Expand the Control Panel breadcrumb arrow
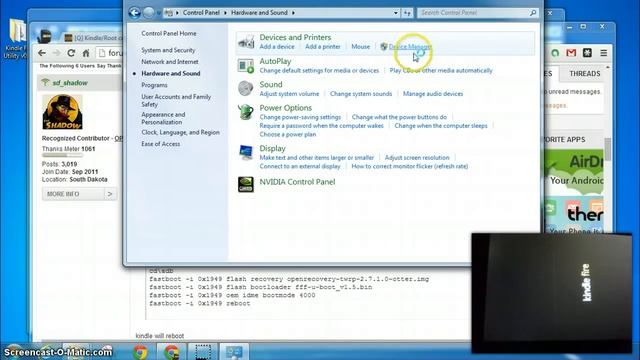Viewport: 640px width, 360px height. 225,13
